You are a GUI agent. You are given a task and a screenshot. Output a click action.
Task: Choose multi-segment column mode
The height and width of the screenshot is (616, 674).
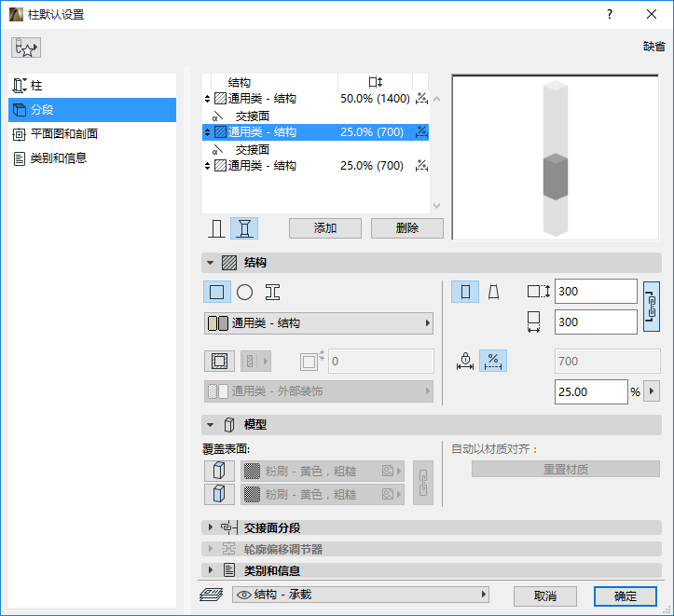[244, 228]
